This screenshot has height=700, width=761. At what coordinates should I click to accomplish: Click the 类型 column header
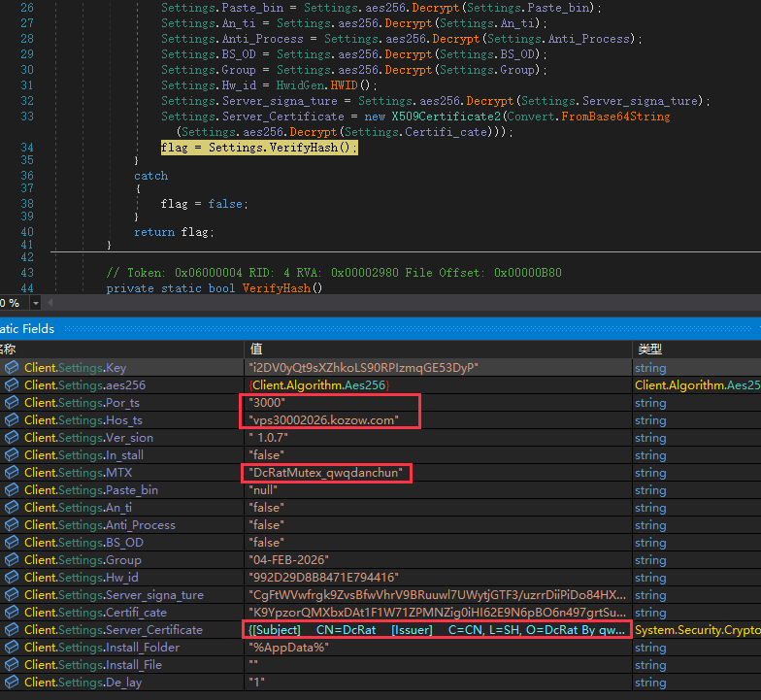697,349
